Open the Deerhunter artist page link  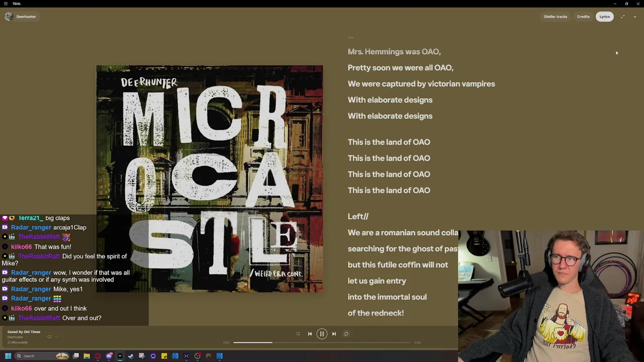pos(26,17)
